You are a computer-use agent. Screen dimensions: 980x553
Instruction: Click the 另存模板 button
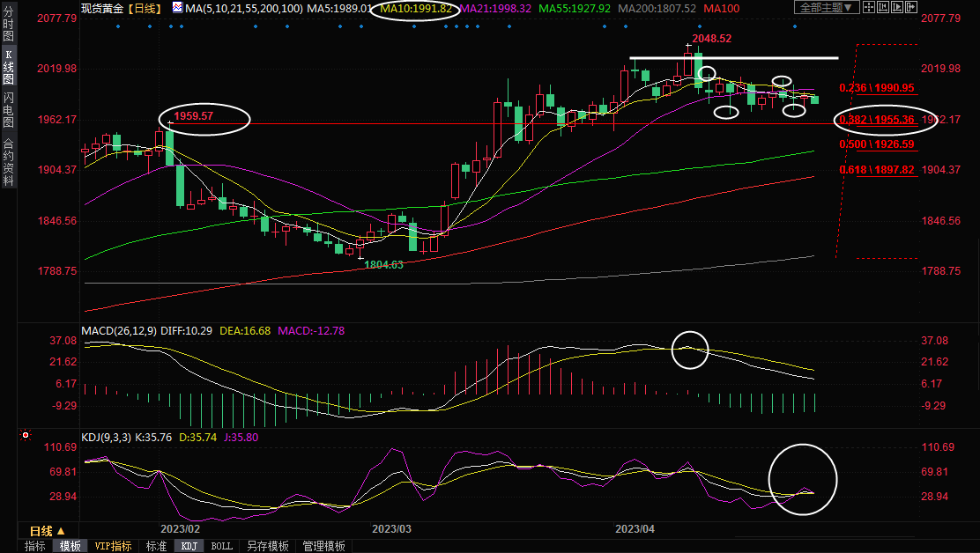pyautogui.click(x=268, y=546)
